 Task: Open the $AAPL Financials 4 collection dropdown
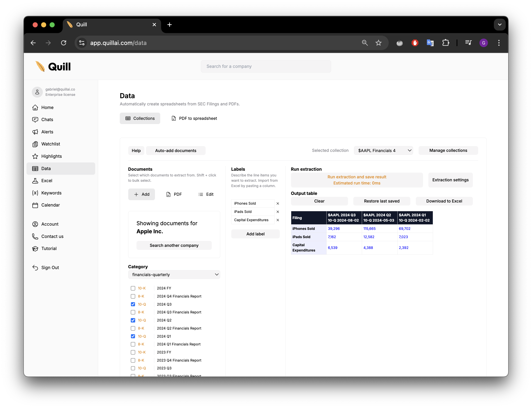pyautogui.click(x=383, y=150)
